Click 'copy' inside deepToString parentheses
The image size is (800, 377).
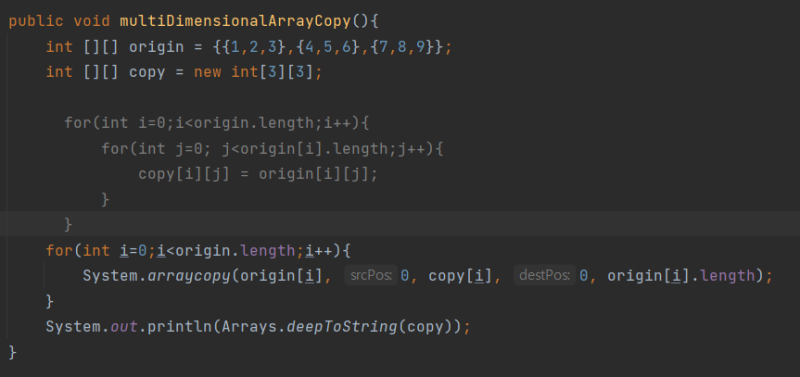click(x=426, y=328)
